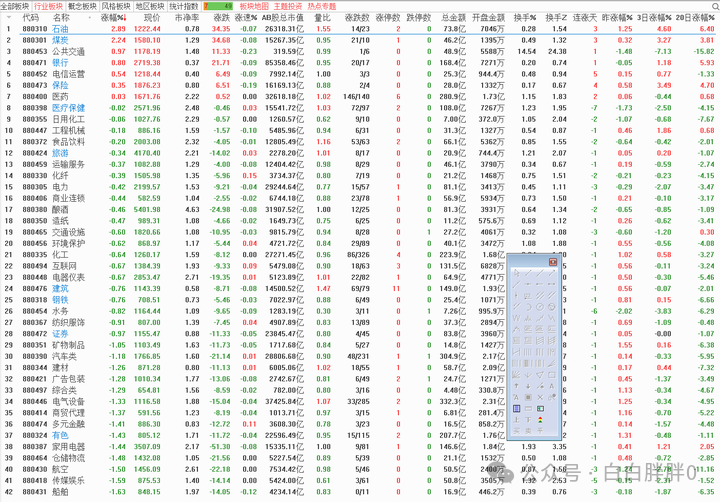Select the 医疗保健 sector name
The width and height of the screenshot is (720, 502).
point(68,108)
